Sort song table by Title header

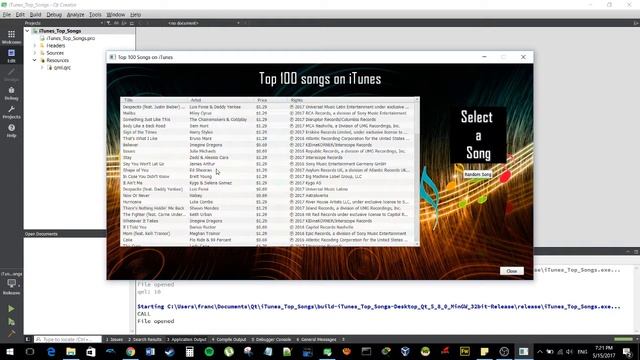click(x=154, y=100)
